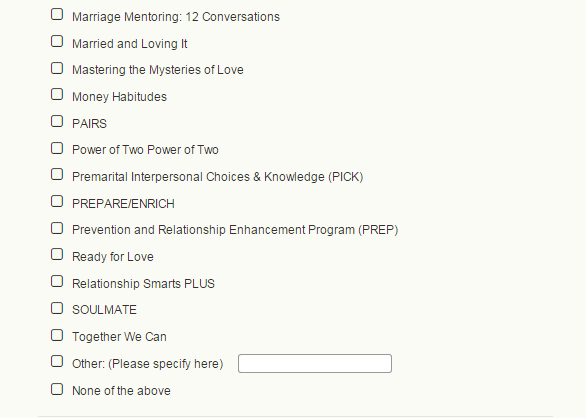Select the Power of Two checkbox

(57, 148)
